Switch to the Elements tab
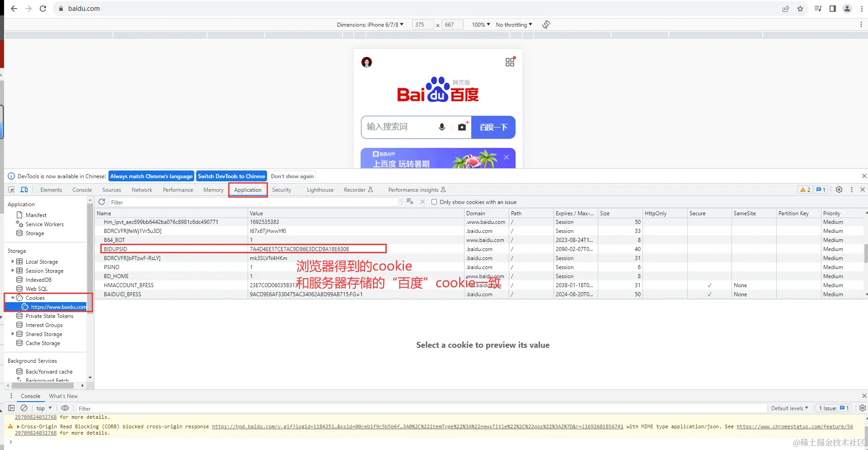The width and height of the screenshot is (868, 450). point(51,189)
